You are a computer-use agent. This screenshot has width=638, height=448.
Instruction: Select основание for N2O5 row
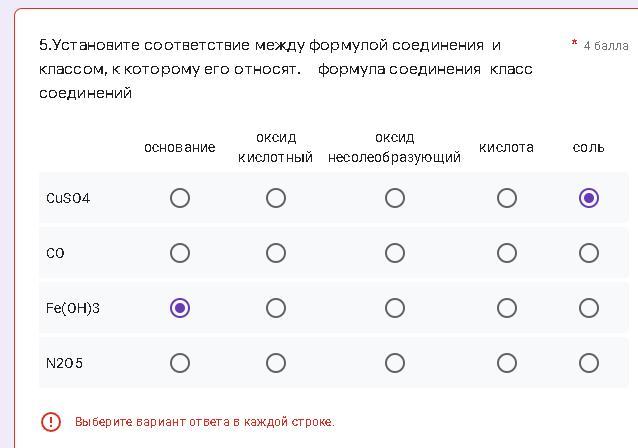(180, 363)
